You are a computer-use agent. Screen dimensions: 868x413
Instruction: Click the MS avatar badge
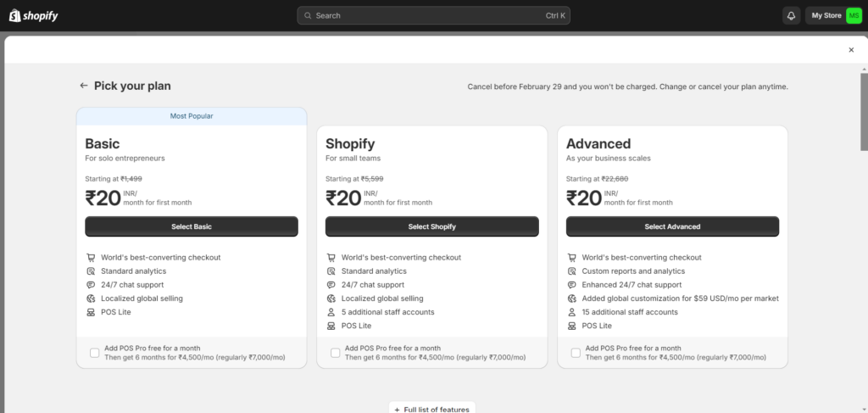pyautogui.click(x=854, y=15)
